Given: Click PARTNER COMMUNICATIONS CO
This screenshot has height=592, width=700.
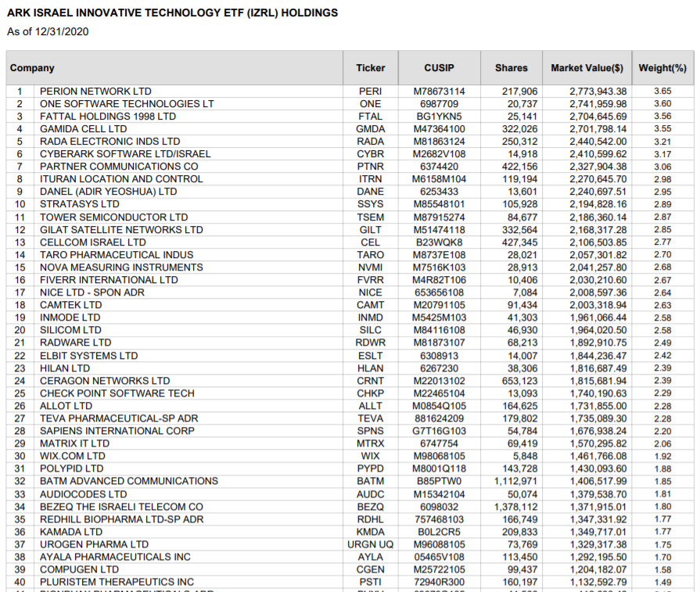Looking at the screenshot, I should [x=119, y=166].
